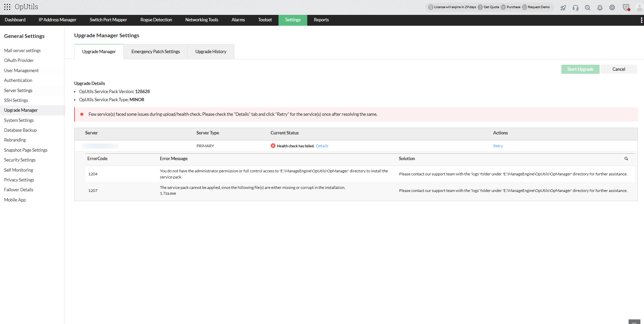Open the notifications bell icon
Image resolution: width=644 pixels, height=324 pixels.
[x=600, y=7]
